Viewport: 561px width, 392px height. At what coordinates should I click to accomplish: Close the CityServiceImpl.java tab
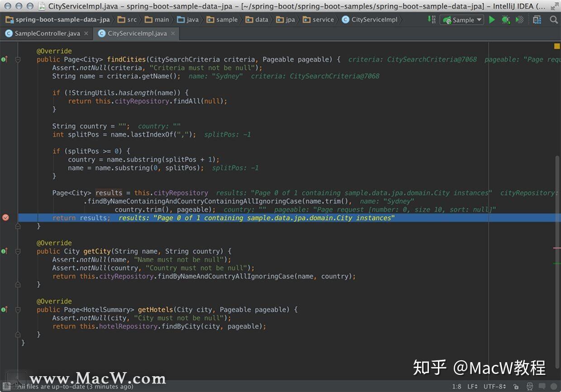[173, 33]
